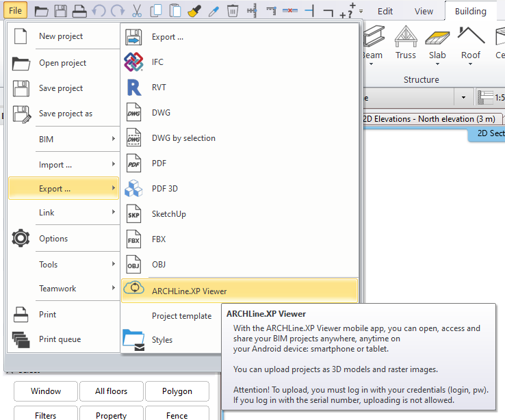The width and height of the screenshot is (505, 420).
Task: Switch to the View ribbon tab
Action: click(424, 11)
